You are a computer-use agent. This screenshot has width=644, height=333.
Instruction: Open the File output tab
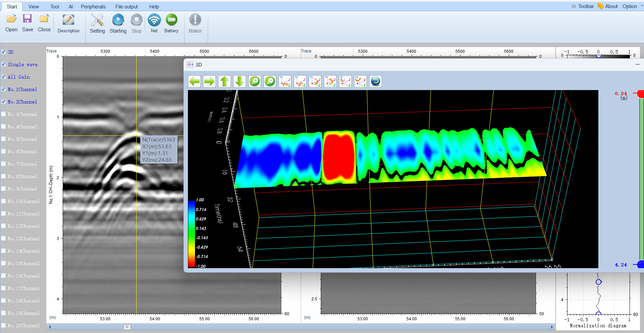click(127, 6)
